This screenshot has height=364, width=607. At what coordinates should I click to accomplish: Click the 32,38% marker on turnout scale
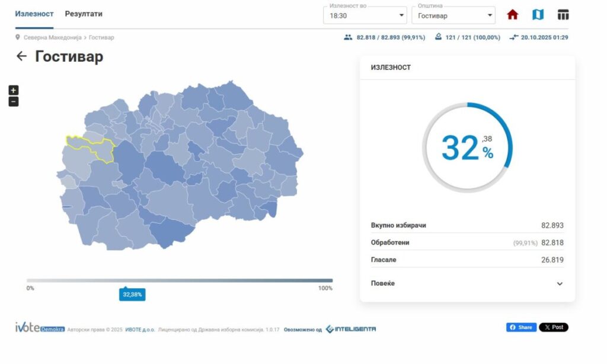click(132, 295)
